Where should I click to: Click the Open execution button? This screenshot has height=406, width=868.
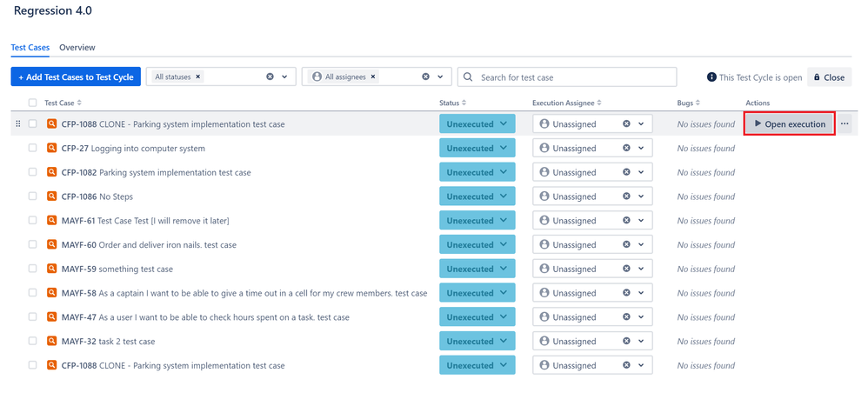tap(790, 124)
